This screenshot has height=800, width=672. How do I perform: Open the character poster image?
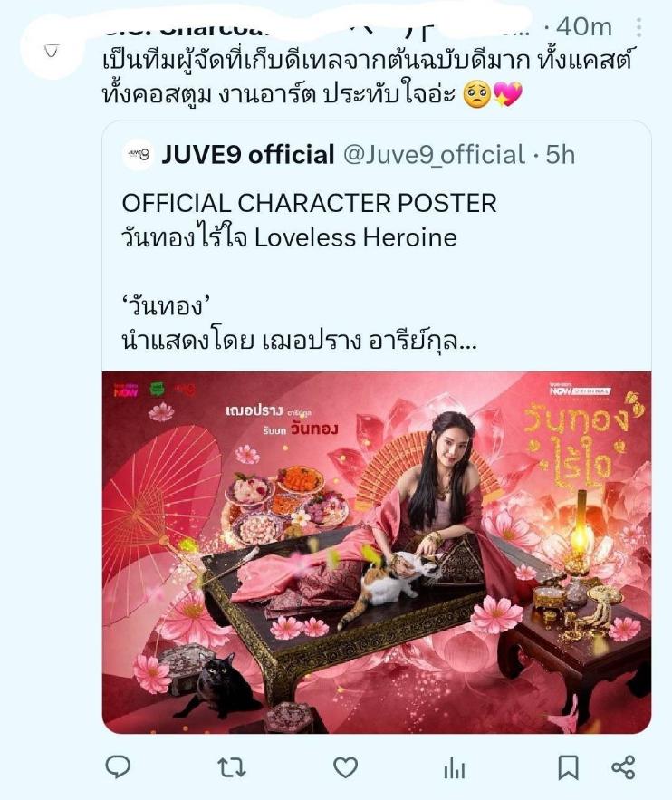pyautogui.click(x=377, y=553)
